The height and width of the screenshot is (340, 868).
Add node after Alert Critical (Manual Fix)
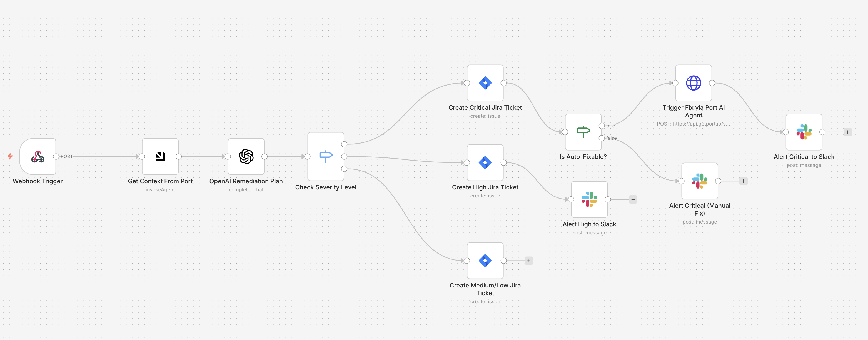[744, 181]
